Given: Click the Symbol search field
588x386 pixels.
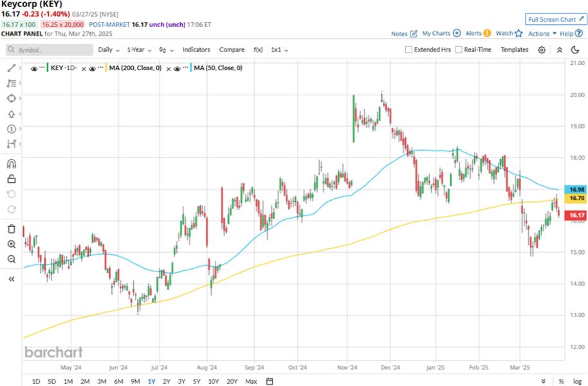Looking at the screenshot, I should click(x=50, y=50).
